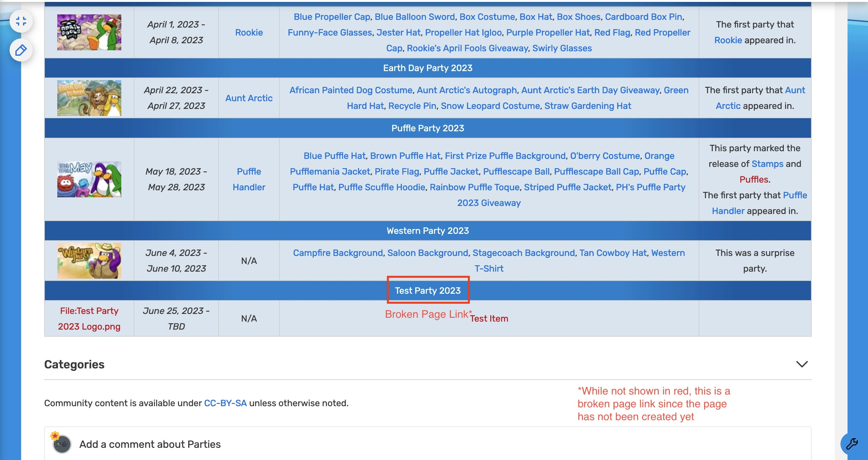The image size is (868, 460).
Task: Open the CC-BY-SA license link
Action: coord(225,403)
